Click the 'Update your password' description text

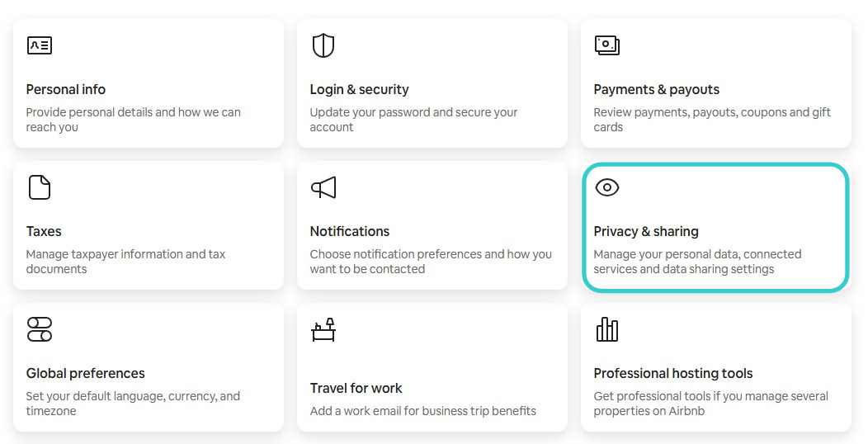click(x=413, y=120)
